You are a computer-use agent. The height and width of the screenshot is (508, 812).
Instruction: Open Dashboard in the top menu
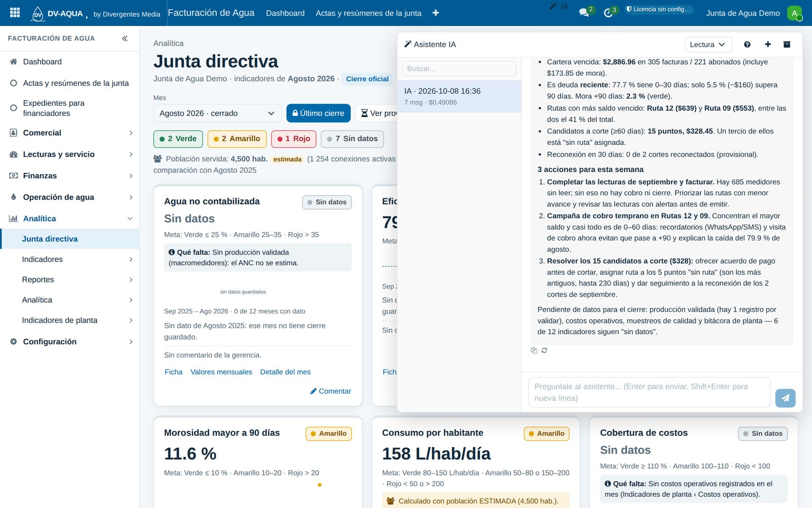click(x=285, y=13)
